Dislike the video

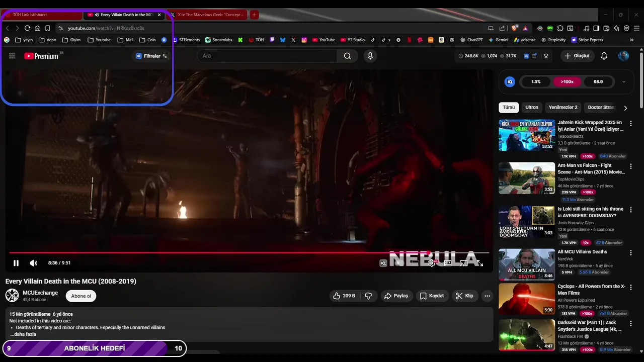coord(368,296)
